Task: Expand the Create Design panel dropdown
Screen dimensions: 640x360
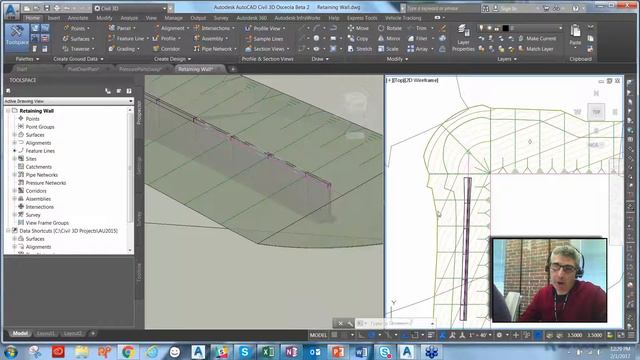Action: [x=172, y=59]
